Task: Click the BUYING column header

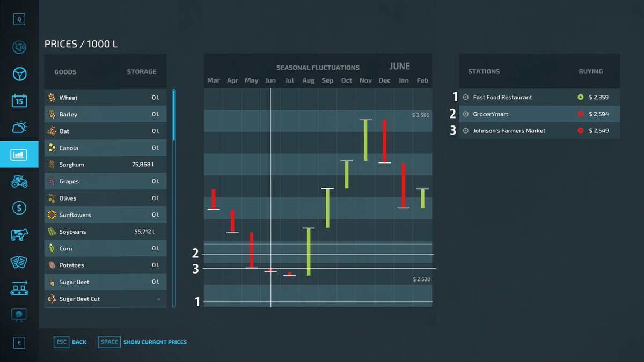Action: coord(591,71)
